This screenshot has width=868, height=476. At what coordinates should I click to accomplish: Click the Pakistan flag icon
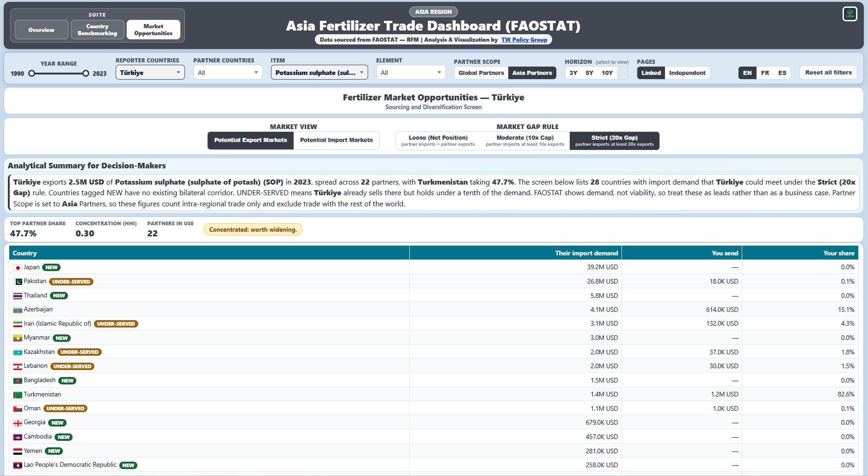click(x=18, y=282)
